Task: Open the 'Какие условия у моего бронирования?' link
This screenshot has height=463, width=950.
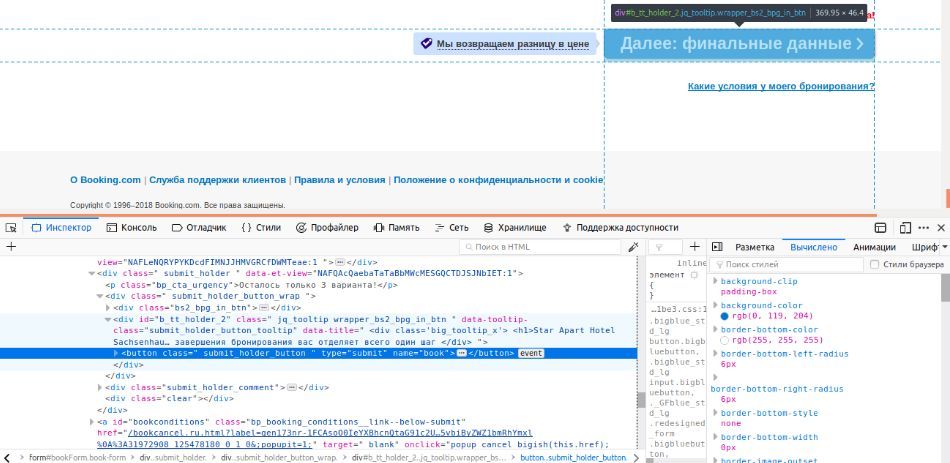Action: pyautogui.click(x=781, y=86)
